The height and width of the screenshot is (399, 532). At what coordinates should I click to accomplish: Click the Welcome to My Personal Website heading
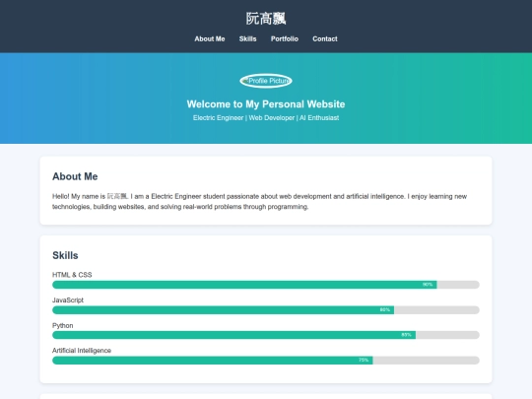pos(266,104)
